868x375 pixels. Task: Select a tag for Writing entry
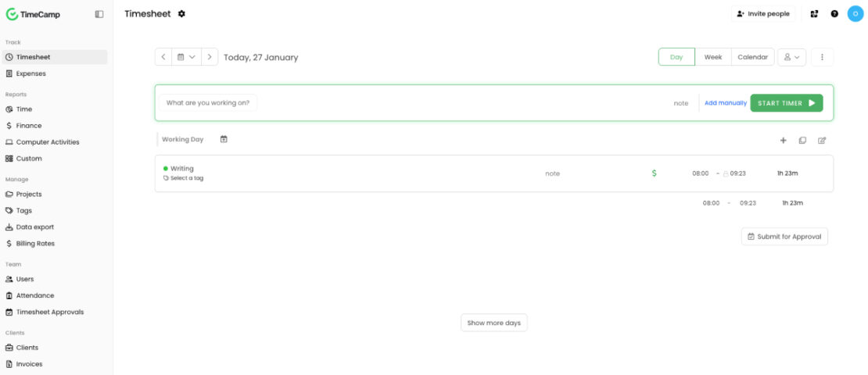pos(186,178)
